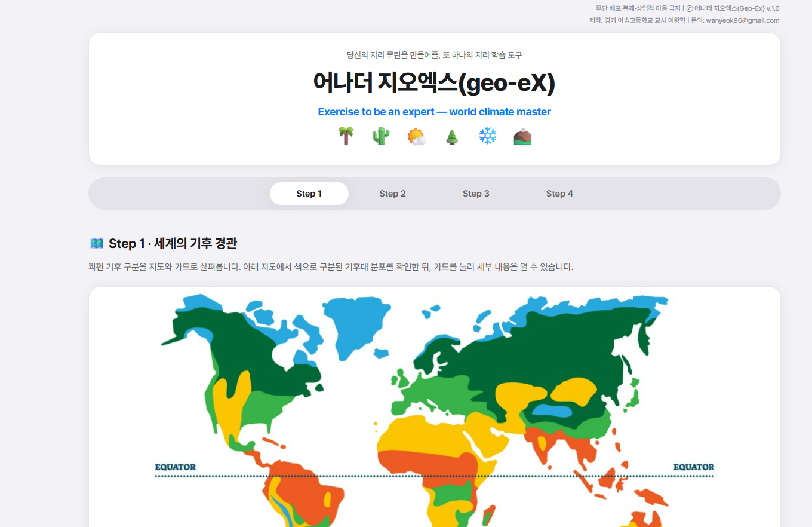The height and width of the screenshot is (527, 812).
Task: Click the wanyeok96@gmail.com contact email
Action: [x=742, y=20]
